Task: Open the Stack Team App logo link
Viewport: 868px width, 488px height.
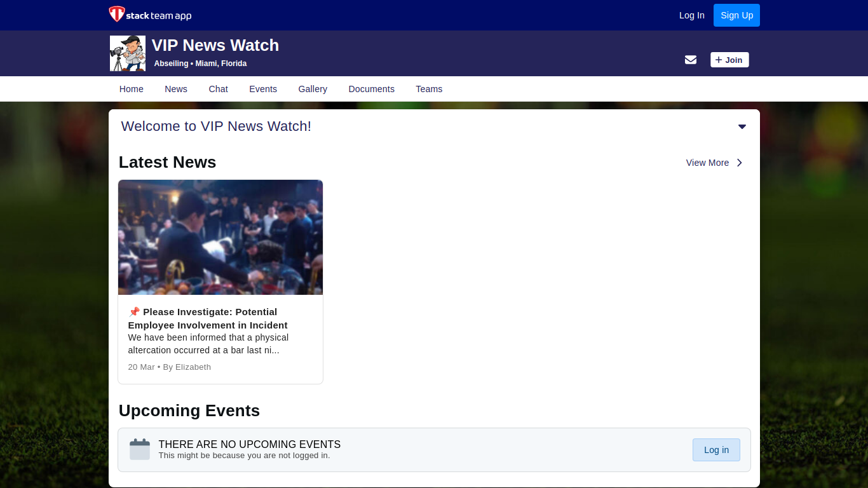Action: click(150, 15)
